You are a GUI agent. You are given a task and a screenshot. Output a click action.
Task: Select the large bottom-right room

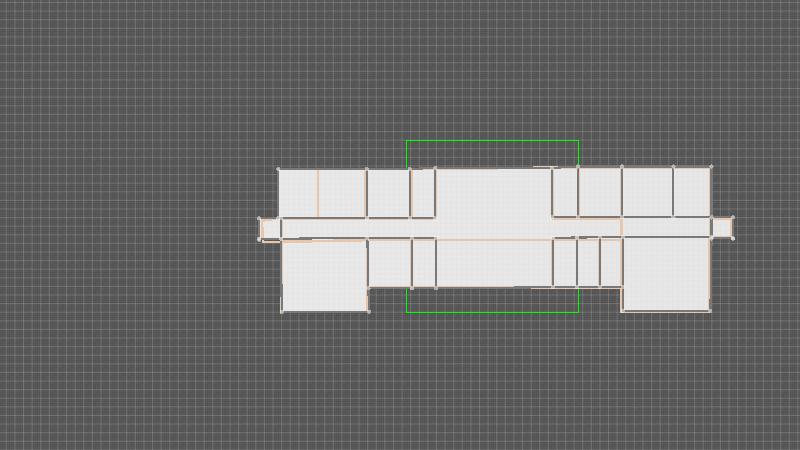[x=666, y=273]
